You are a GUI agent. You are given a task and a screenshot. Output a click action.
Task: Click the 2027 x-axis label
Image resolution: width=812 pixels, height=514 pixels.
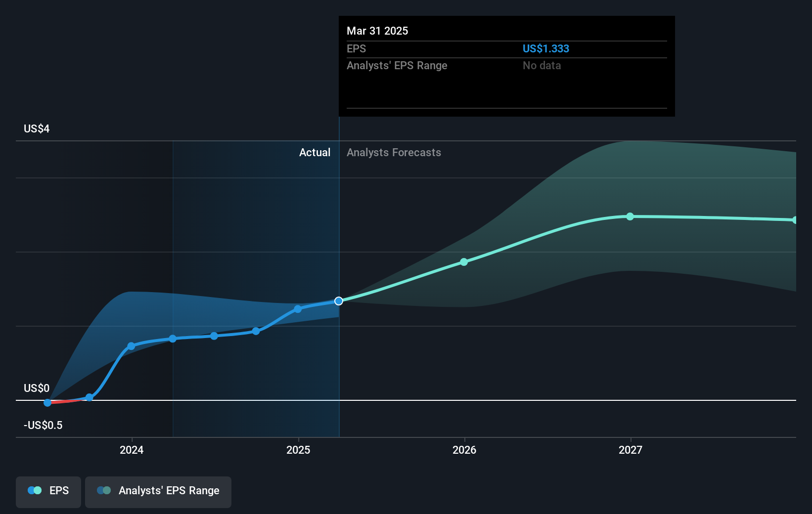pos(631,450)
